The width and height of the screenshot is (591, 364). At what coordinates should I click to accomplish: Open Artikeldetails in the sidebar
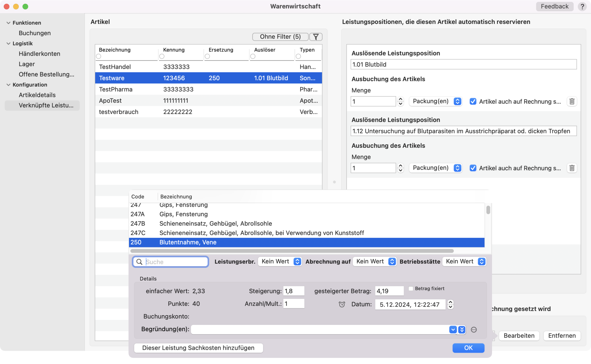click(x=37, y=95)
